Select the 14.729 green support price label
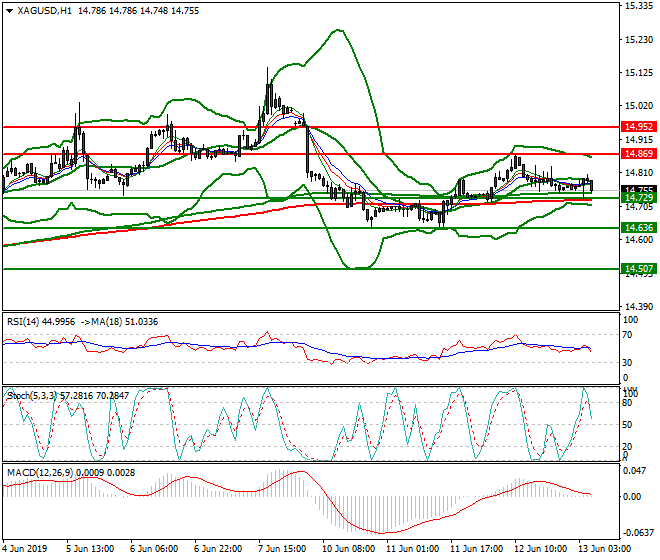Image resolution: width=660 pixels, height=560 pixels. [639, 198]
